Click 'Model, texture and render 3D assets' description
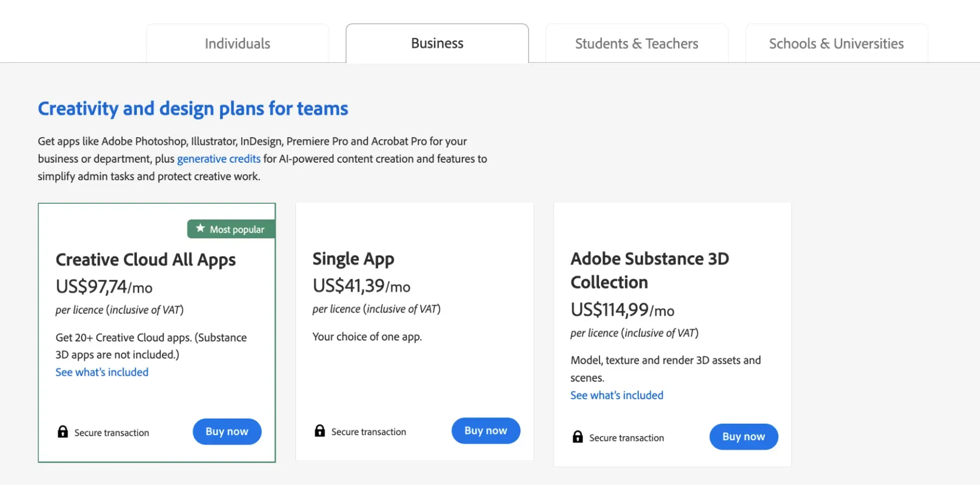Screen dimensions: 980x485 coord(666,369)
